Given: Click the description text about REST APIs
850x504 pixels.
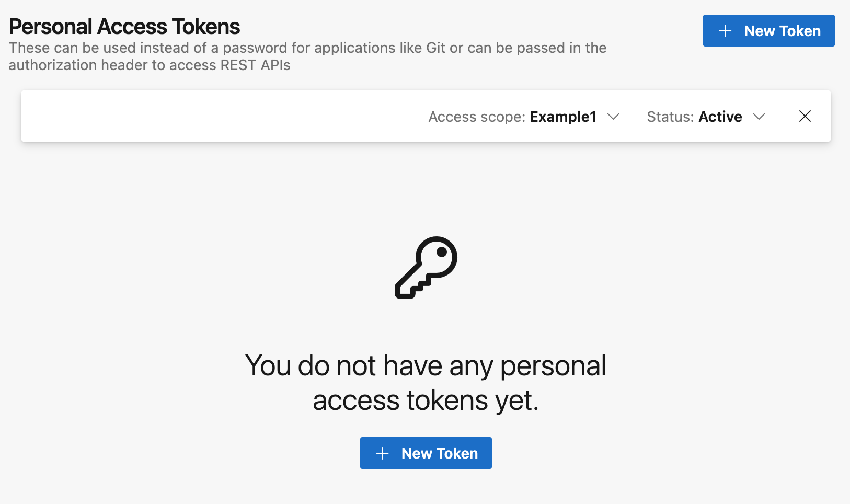Looking at the screenshot, I should [x=307, y=56].
